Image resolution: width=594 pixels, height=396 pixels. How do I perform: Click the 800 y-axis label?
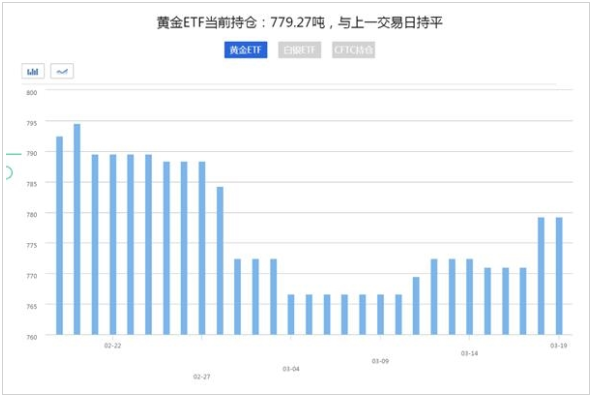(32, 92)
